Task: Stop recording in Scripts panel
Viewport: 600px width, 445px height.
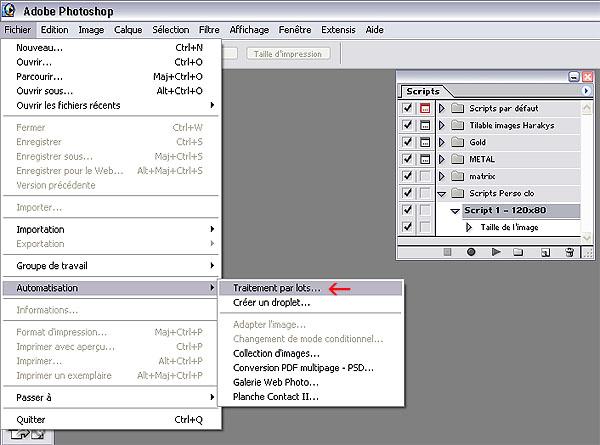Action: (447, 252)
